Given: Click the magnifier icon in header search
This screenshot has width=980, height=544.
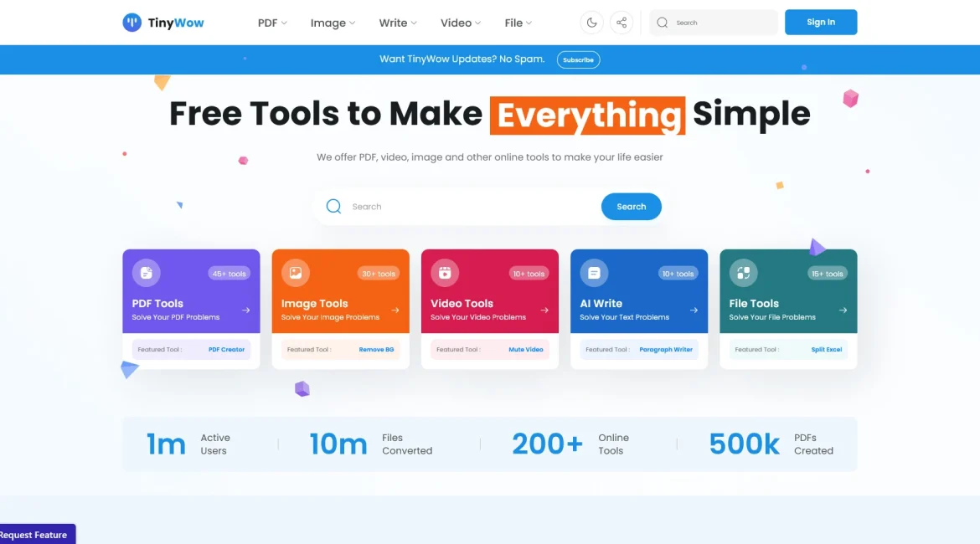Looking at the screenshot, I should [663, 23].
